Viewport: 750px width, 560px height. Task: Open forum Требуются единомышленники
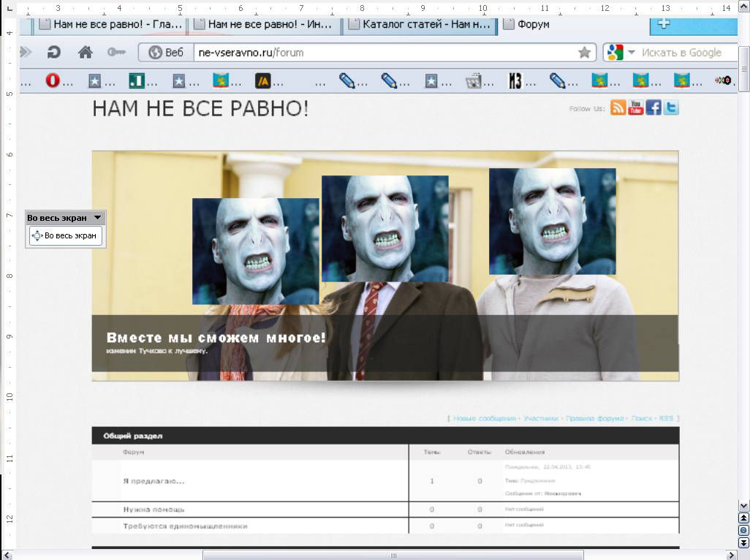tap(185, 526)
